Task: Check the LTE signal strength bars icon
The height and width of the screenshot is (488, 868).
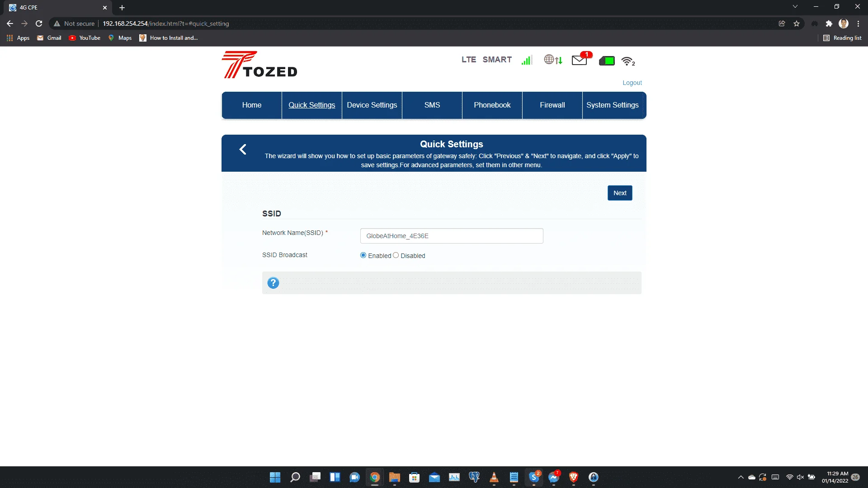Action: (527, 60)
